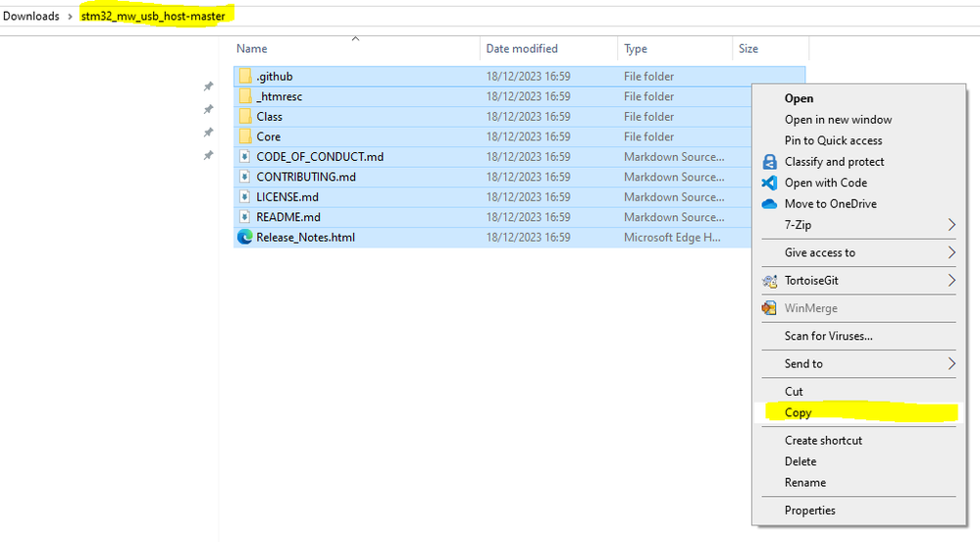Click the Edge icon beside Release_Notes.html
The image size is (980, 542).
245,238
